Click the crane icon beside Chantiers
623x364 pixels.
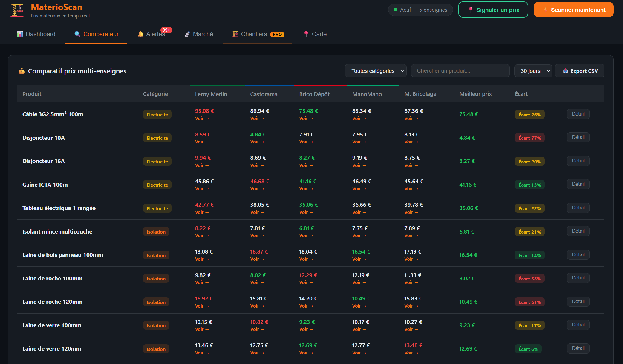pos(235,34)
